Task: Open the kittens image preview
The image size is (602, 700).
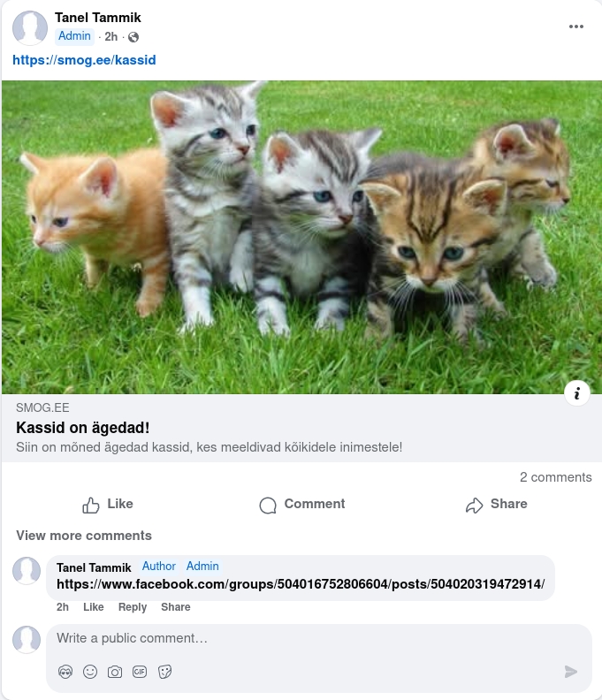Action: pyautogui.click(x=301, y=237)
